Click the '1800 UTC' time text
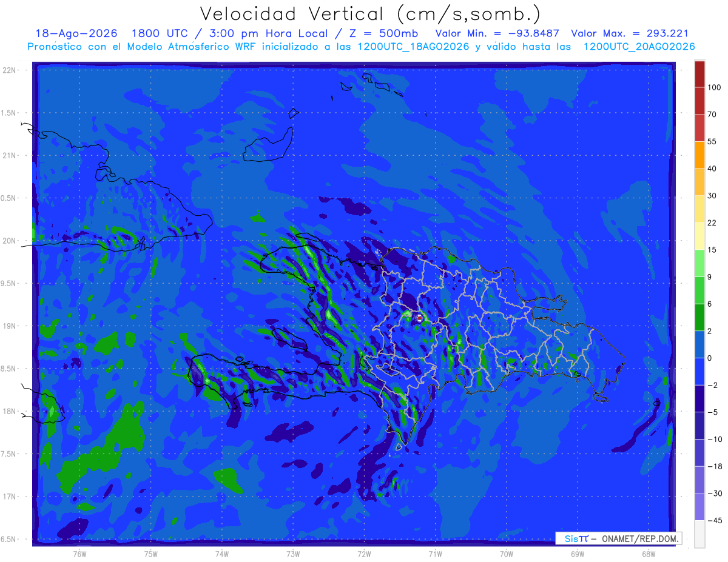The width and height of the screenshot is (728, 562). 160,33
